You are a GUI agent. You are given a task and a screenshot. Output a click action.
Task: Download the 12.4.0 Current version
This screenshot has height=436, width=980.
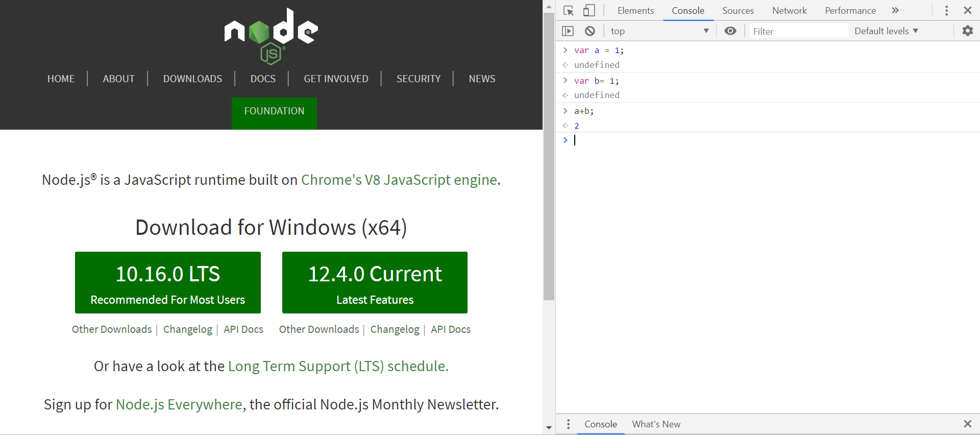coord(375,282)
